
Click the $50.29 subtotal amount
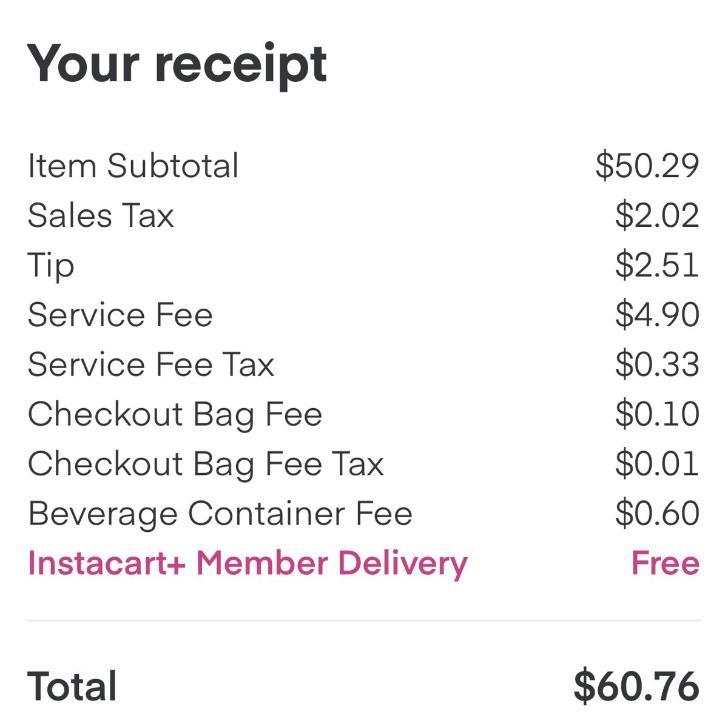pyautogui.click(x=647, y=166)
